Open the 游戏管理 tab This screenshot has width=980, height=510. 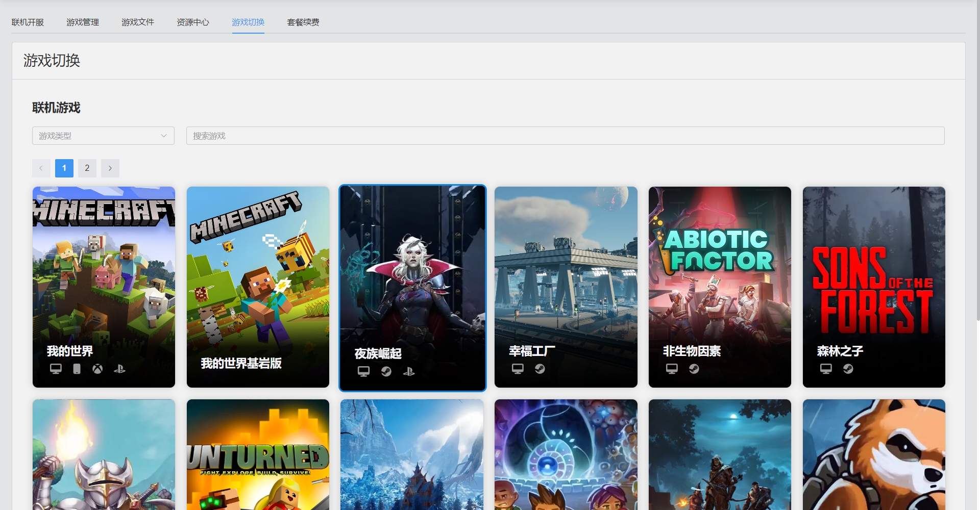coord(83,22)
